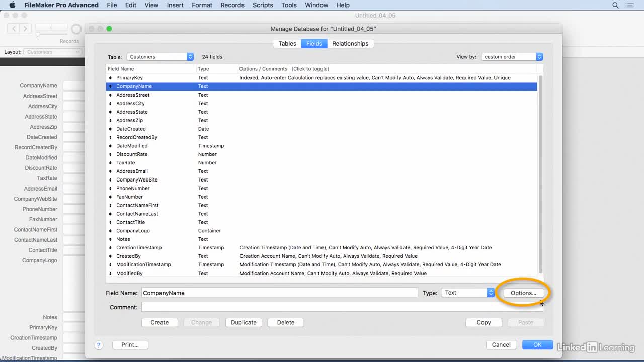Switch to the Tables tab
The image size is (644, 362).
[x=287, y=44]
